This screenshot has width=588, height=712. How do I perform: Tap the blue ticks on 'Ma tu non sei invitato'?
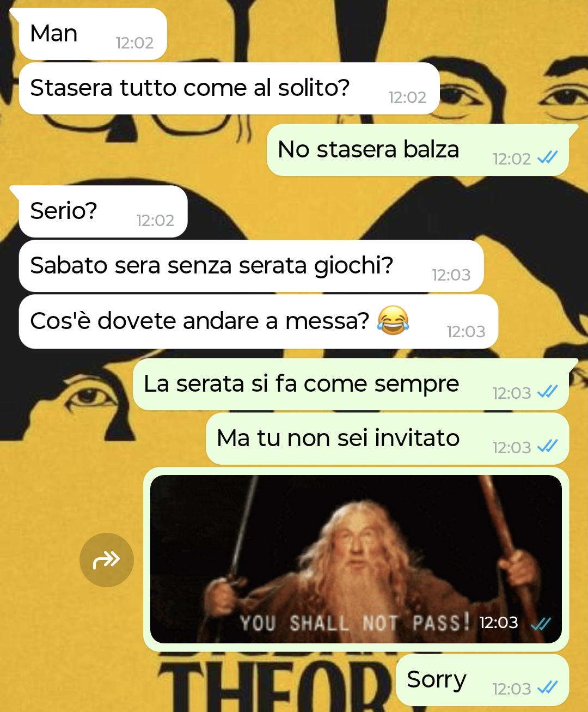tap(547, 447)
